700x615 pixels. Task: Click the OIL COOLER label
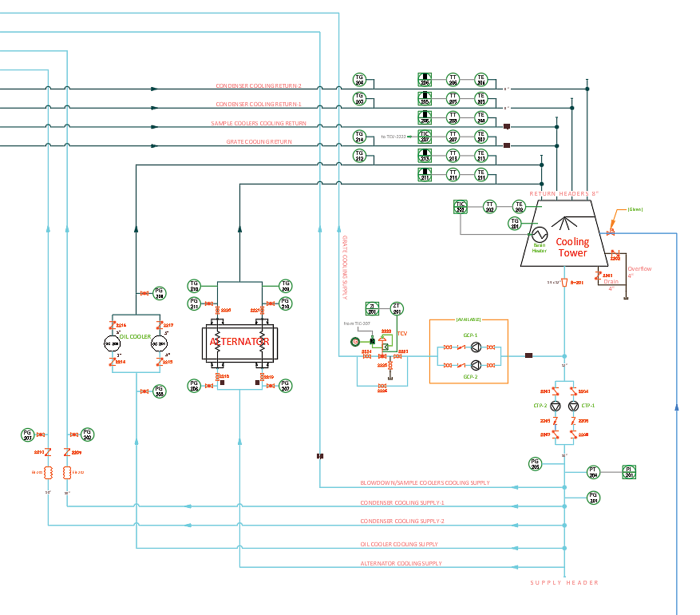click(x=135, y=337)
